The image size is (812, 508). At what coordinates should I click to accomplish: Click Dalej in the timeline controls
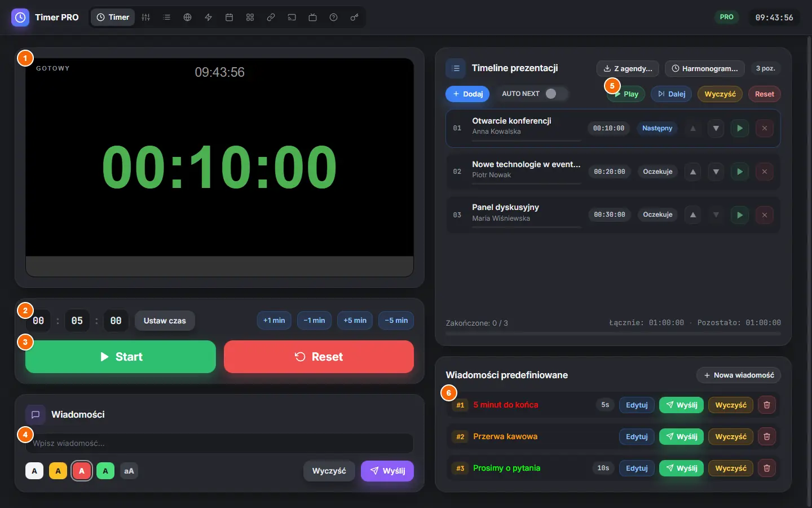(x=672, y=94)
